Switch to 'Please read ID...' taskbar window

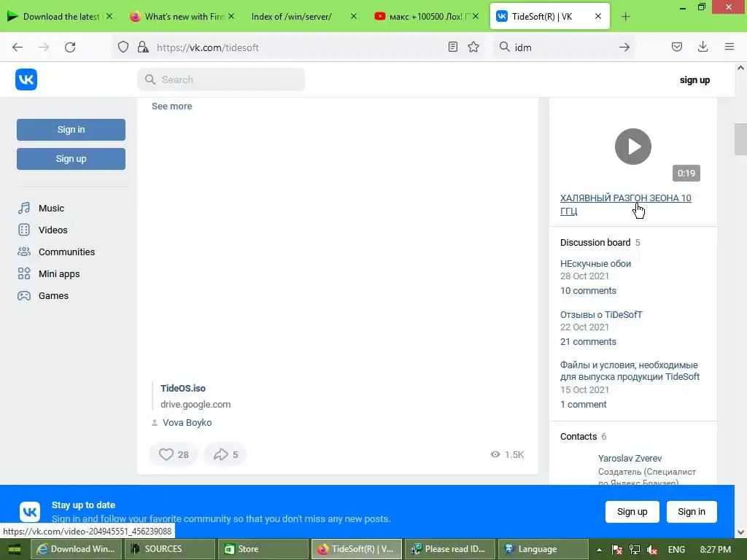click(449, 549)
